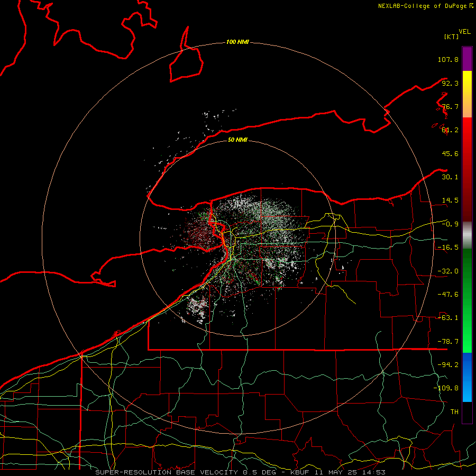Click the -94.2 legend value
Screen dimensions: 476x476
[448, 365]
